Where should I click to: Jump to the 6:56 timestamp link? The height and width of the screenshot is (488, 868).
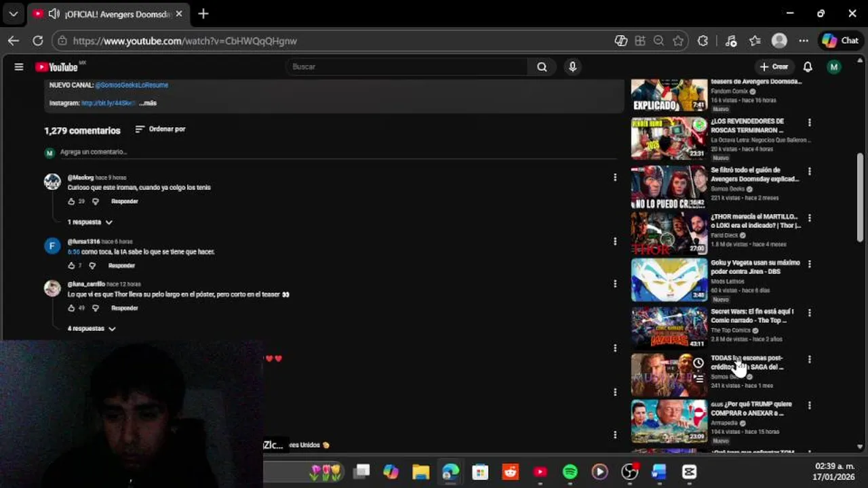(73, 251)
